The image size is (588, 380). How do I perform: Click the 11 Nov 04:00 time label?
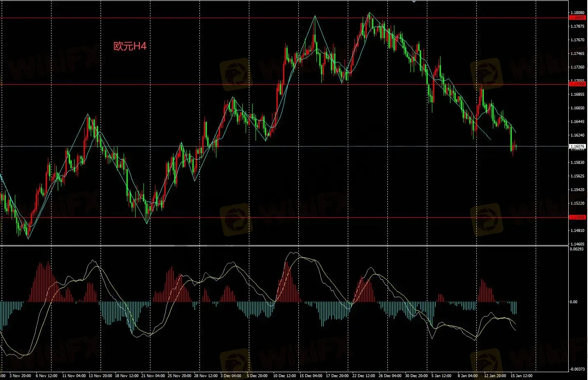click(x=74, y=376)
